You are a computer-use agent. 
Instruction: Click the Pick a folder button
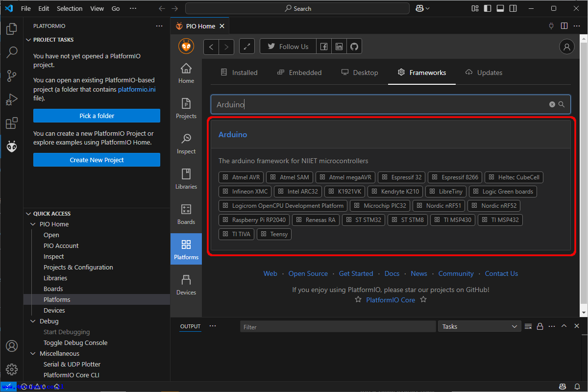pos(97,116)
